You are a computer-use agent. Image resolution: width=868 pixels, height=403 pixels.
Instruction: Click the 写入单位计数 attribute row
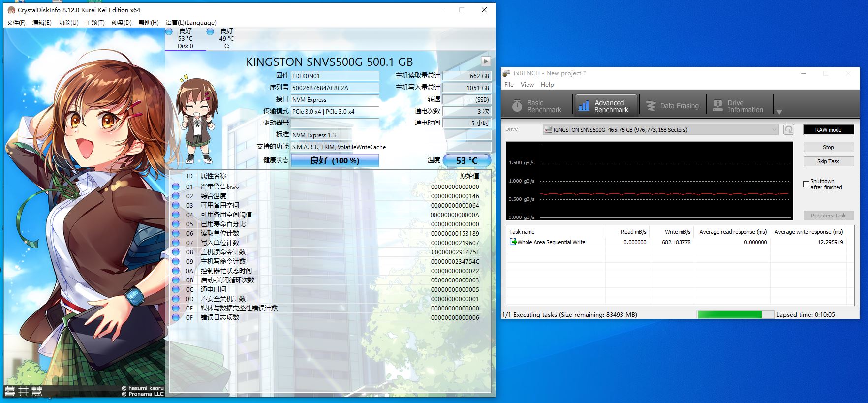pos(325,243)
